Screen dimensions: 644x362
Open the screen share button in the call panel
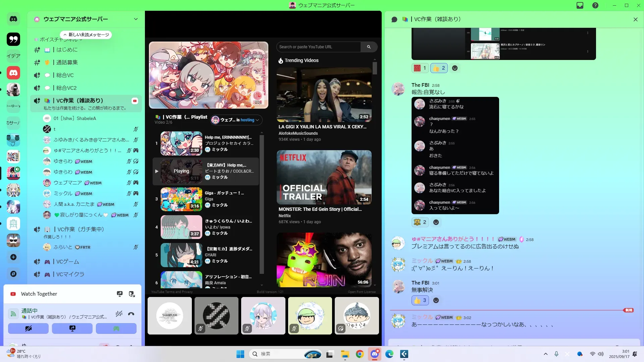72,328
